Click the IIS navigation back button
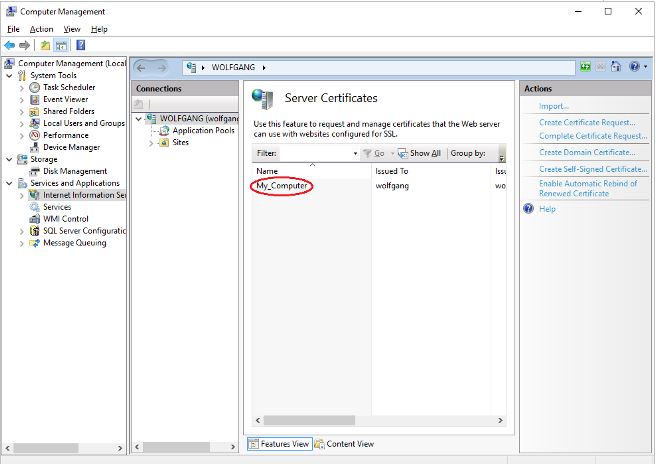Screen dimensions: 656x464 [x=141, y=67]
